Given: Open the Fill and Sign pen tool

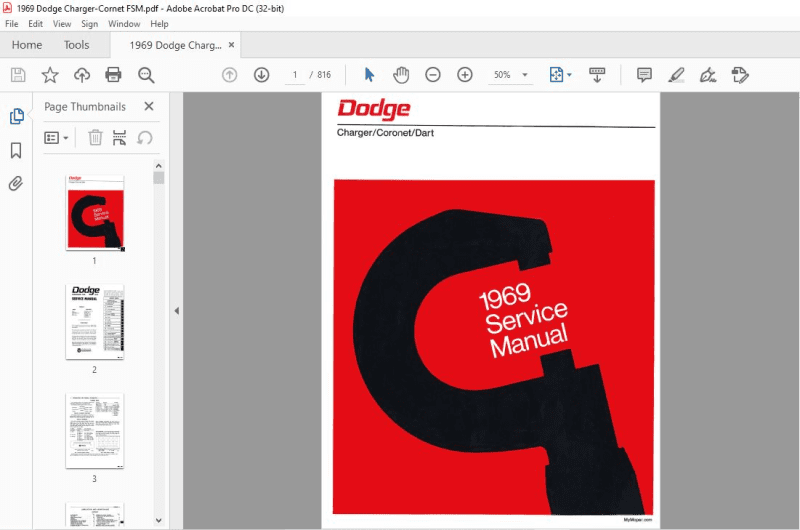Looking at the screenshot, I should [708, 75].
